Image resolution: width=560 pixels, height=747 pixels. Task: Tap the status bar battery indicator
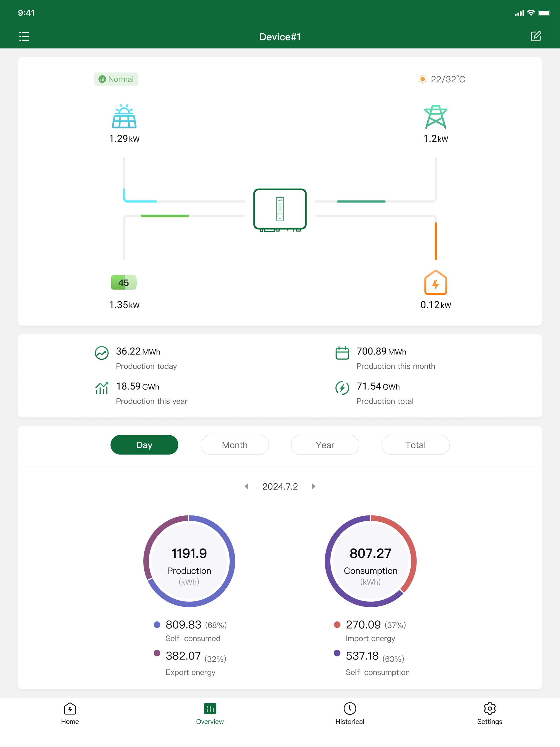tap(544, 13)
